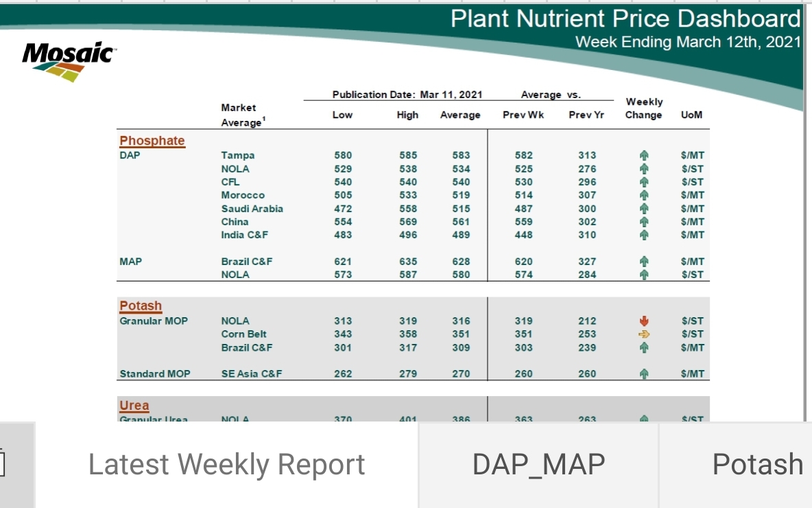The image size is (812, 508).
Task: Click the green up arrow in the DAP NOLA row
Action: tap(644, 169)
